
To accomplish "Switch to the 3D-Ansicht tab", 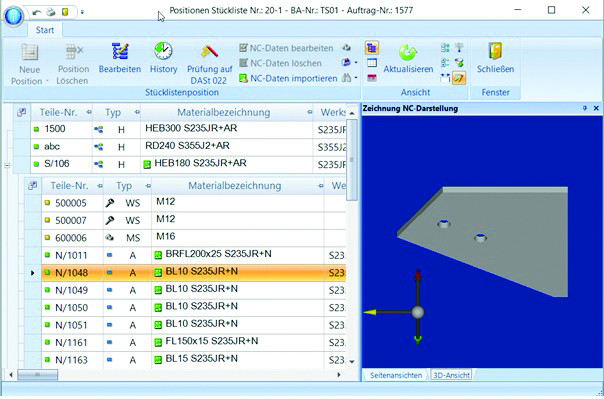I will tap(451, 375).
